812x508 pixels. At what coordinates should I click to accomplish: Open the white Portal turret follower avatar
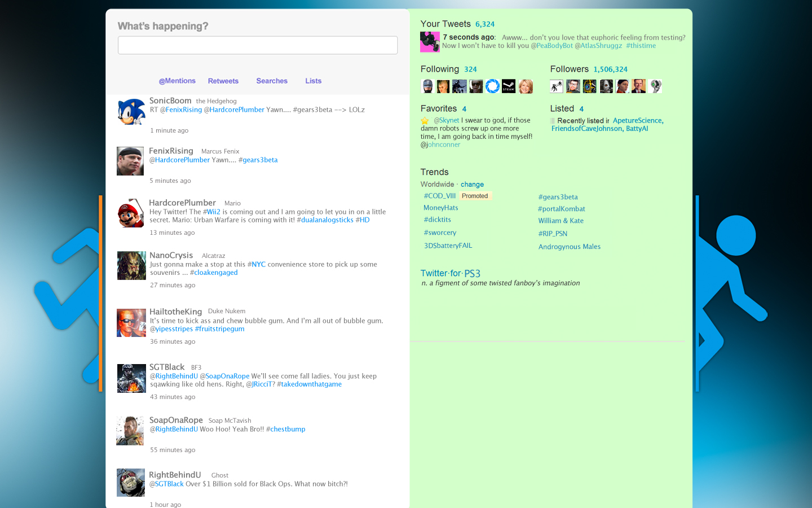[606, 86]
